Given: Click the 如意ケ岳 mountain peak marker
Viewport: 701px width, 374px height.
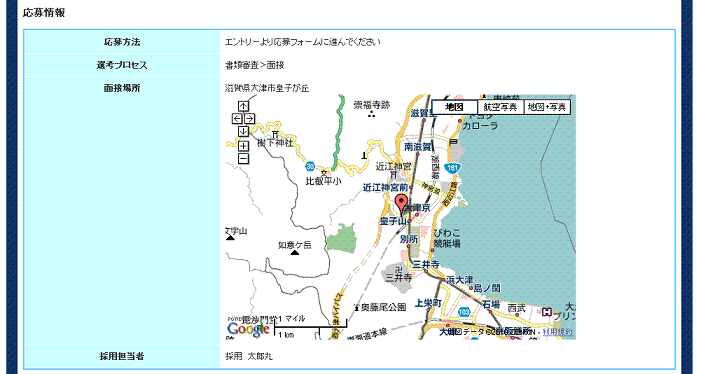Looking at the screenshot, I should (x=295, y=253).
